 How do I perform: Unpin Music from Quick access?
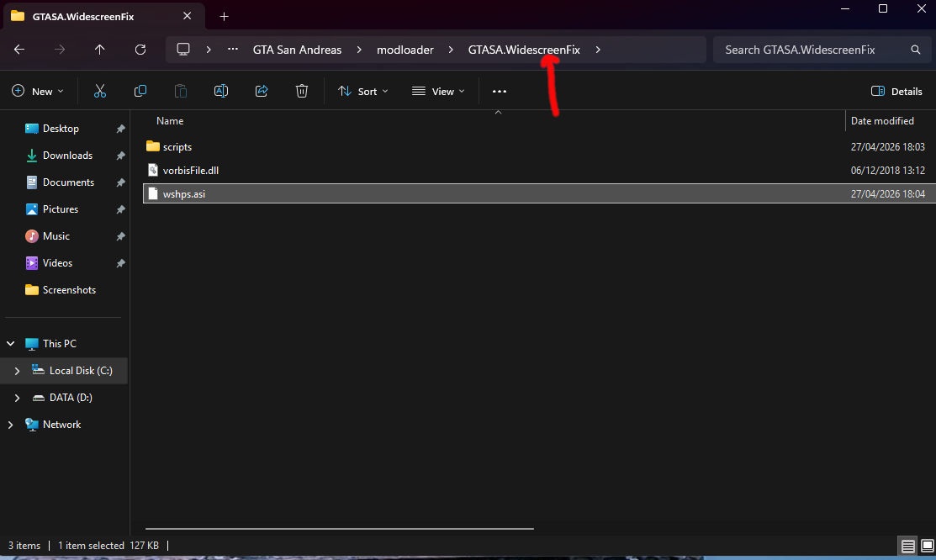pos(120,236)
